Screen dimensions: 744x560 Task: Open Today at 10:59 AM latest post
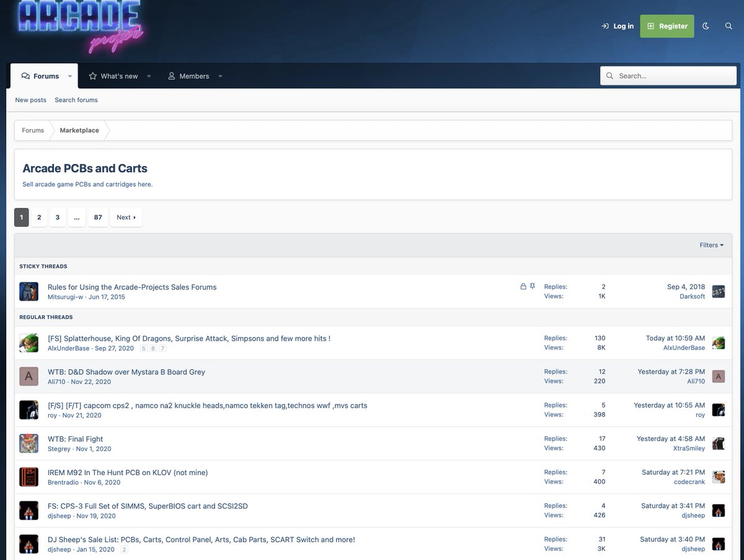pos(675,338)
